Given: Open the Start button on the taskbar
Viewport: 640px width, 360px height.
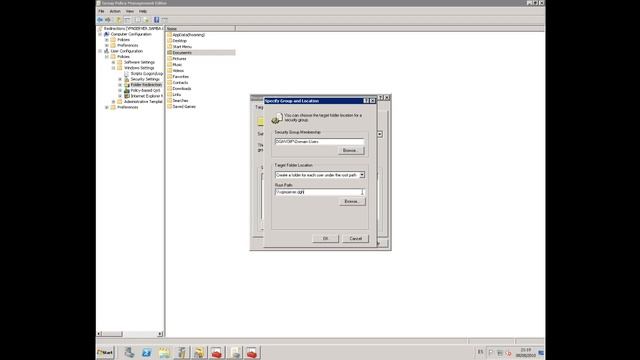Looking at the screenshot, I should coord(105,352).
